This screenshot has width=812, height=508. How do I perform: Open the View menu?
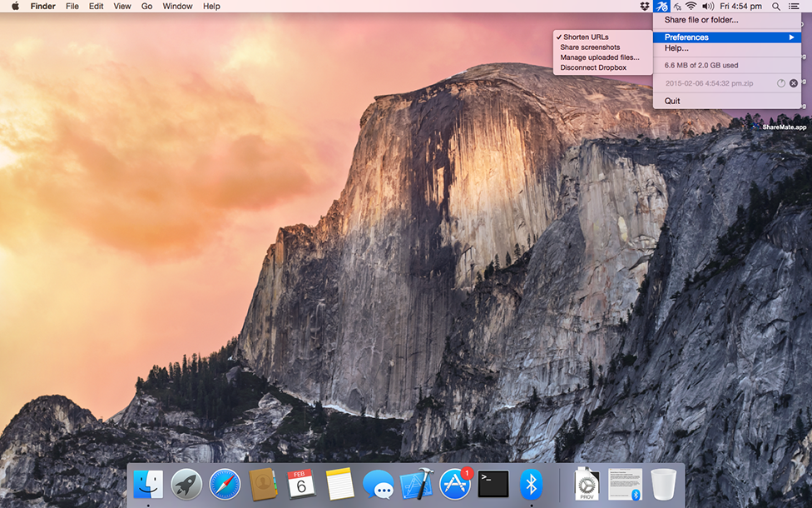click(x=122, y=6)
